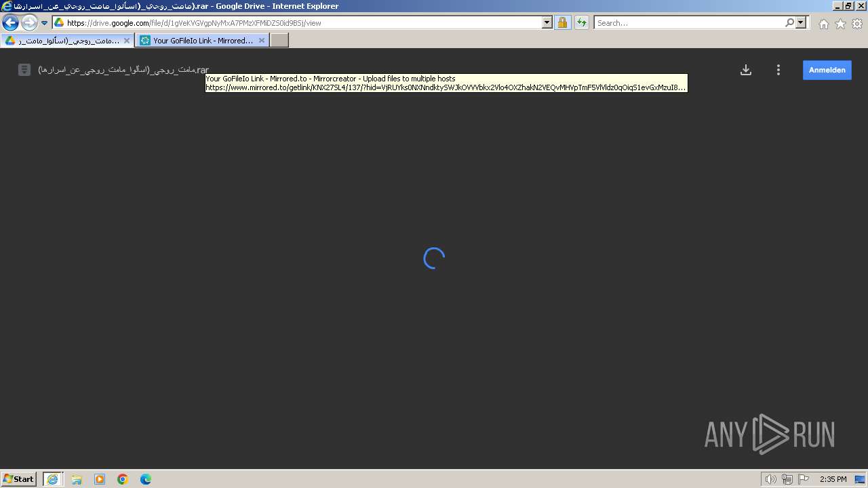
Task: Open the security lock report icon
Action: click(x=562, y=22)
